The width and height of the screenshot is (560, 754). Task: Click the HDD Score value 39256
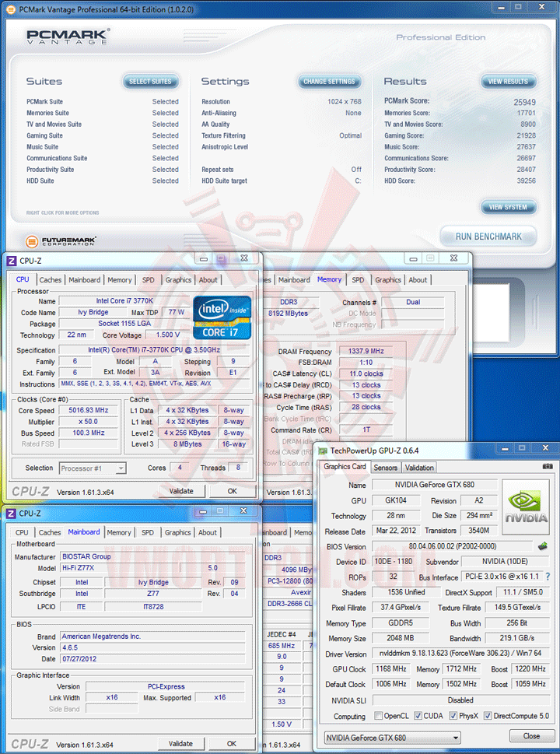[526, 181]
